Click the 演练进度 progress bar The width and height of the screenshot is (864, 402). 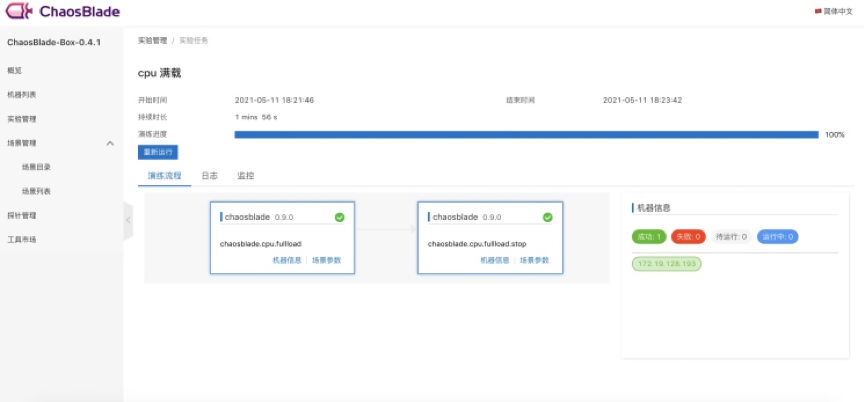526,134
